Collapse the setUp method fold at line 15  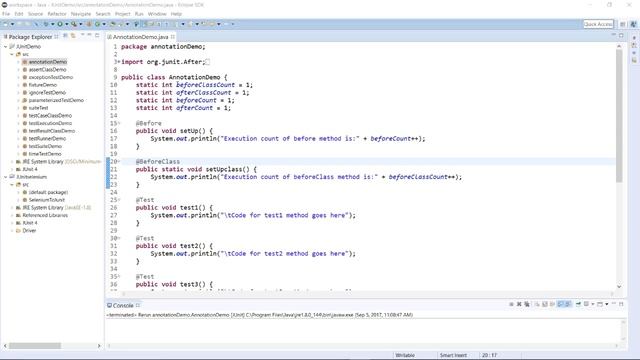119,123
